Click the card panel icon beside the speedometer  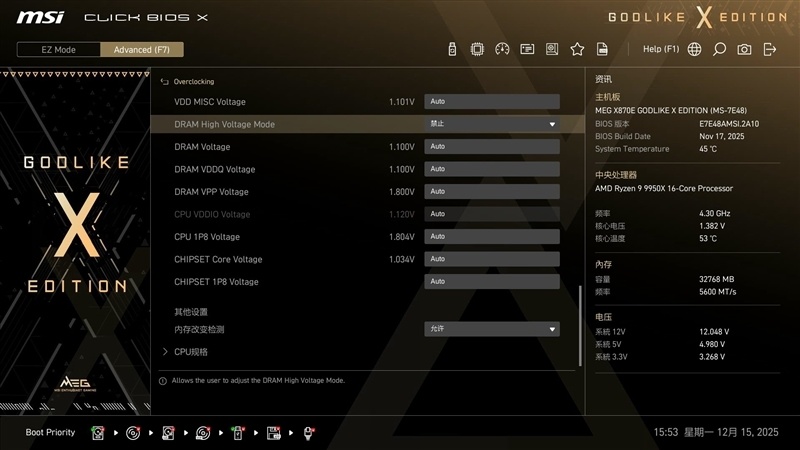527,49
